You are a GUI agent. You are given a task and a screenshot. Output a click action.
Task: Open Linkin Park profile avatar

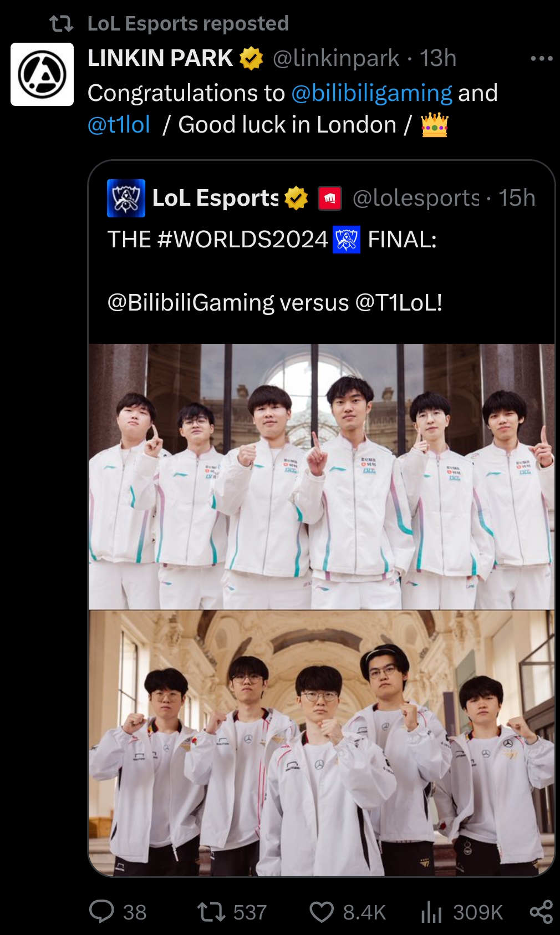[x=42, y=74]
